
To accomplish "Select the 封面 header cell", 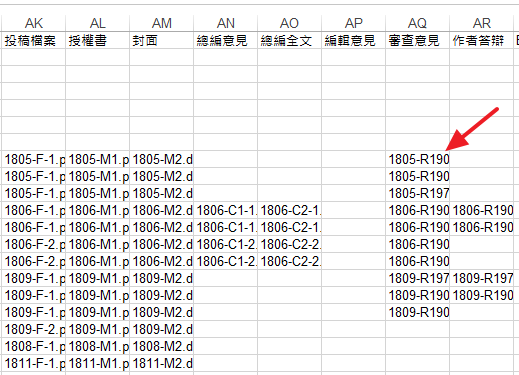I will click(161, 41).
